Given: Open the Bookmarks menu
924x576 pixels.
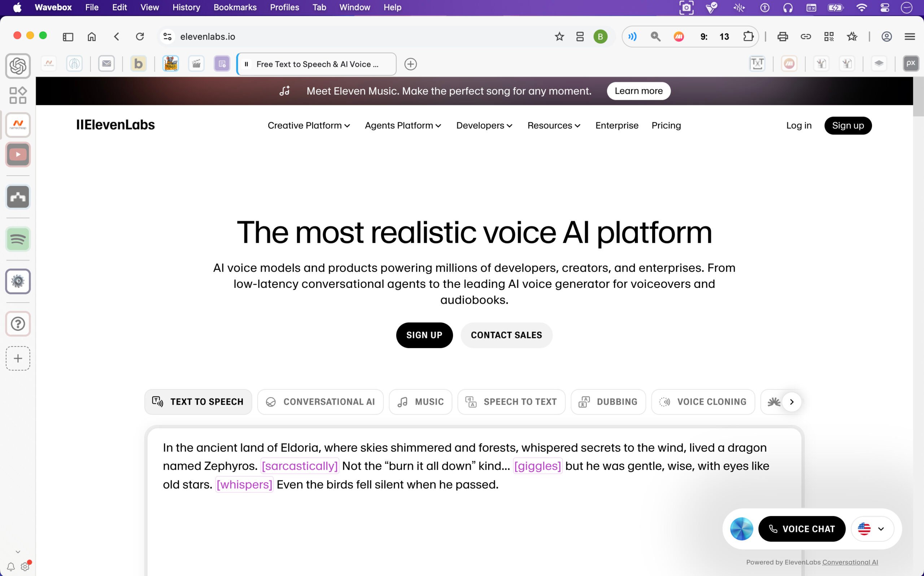Looking at the screenshot, I should pyautogui.click(x=235, y=7).
